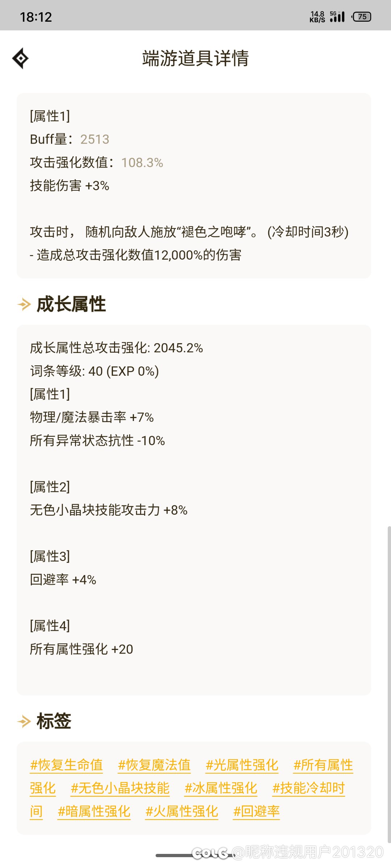
Task: Open the #回避率 tag
Action: [x=256, y=811]
